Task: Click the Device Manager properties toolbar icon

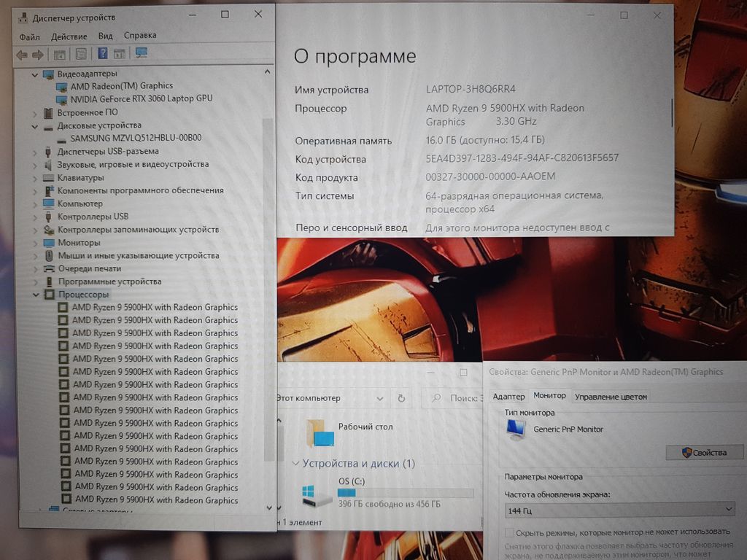Action: 82,54
